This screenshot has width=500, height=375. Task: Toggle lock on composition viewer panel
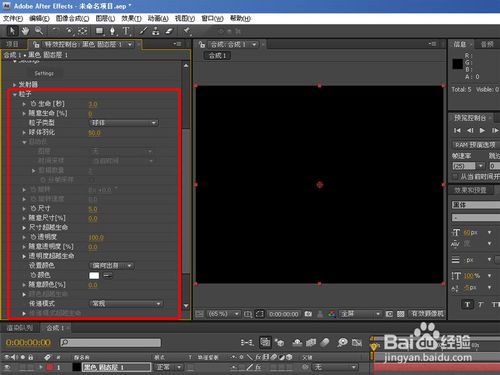[201, 44]
